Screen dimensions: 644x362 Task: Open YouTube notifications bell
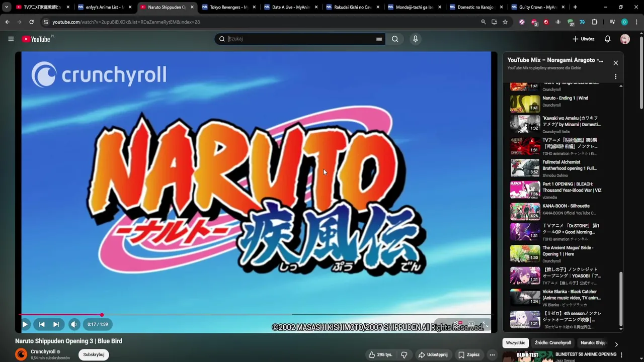click(x=607, y=39)
